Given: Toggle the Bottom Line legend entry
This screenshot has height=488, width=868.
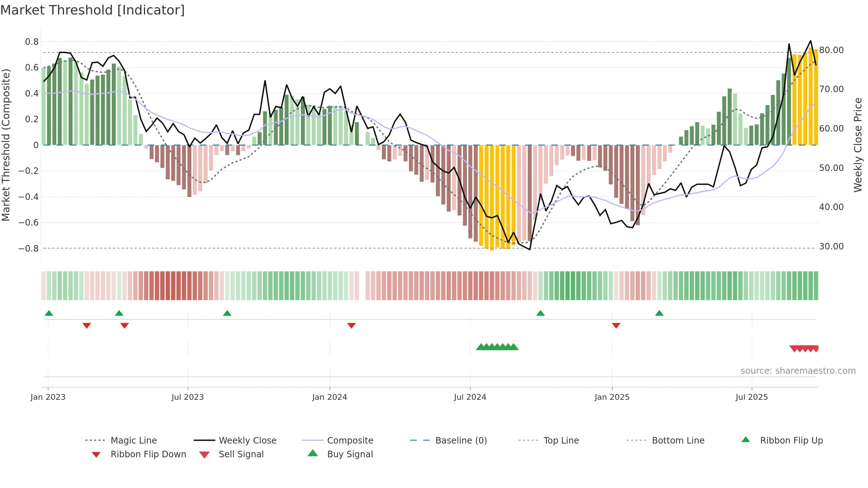Looking at the screenshot, I should 665,440.
